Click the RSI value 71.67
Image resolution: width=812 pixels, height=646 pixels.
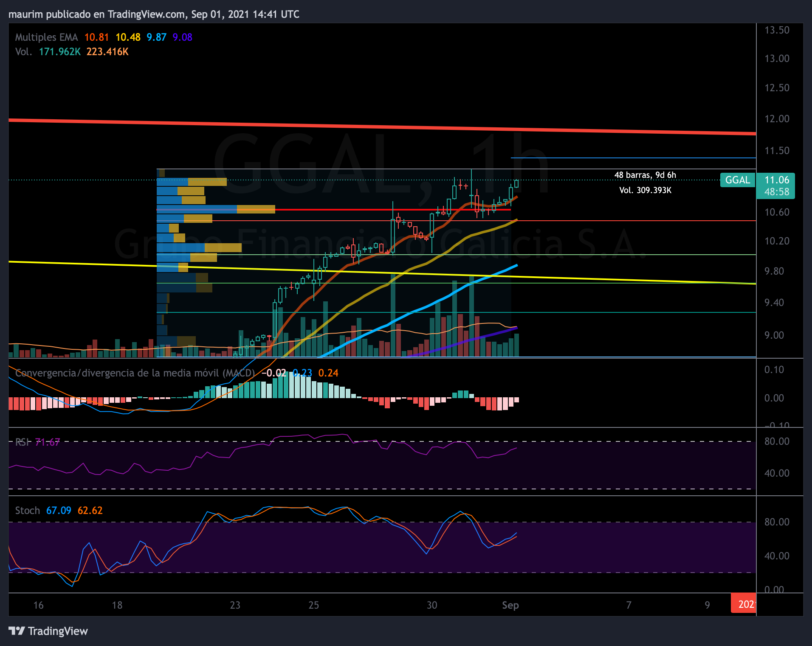pyautogui.click(x=48, y=442)
